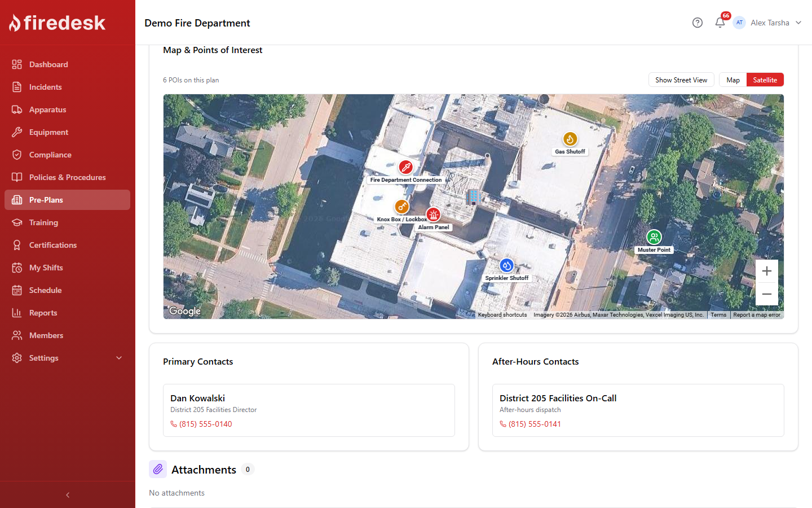The width and height of the screenshot is (812, 508).
Task: Click the Policies & Procedures book icon
Action: (17, 177)
